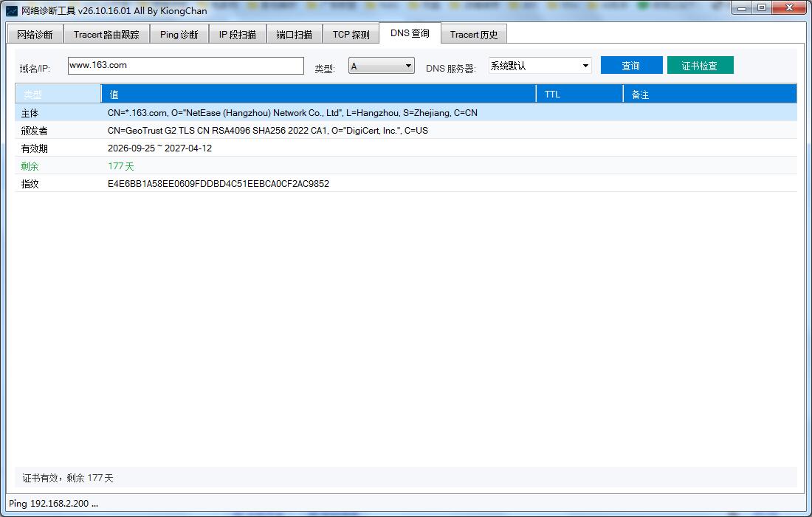Select the 主体 row label

(x=30, y=113)
